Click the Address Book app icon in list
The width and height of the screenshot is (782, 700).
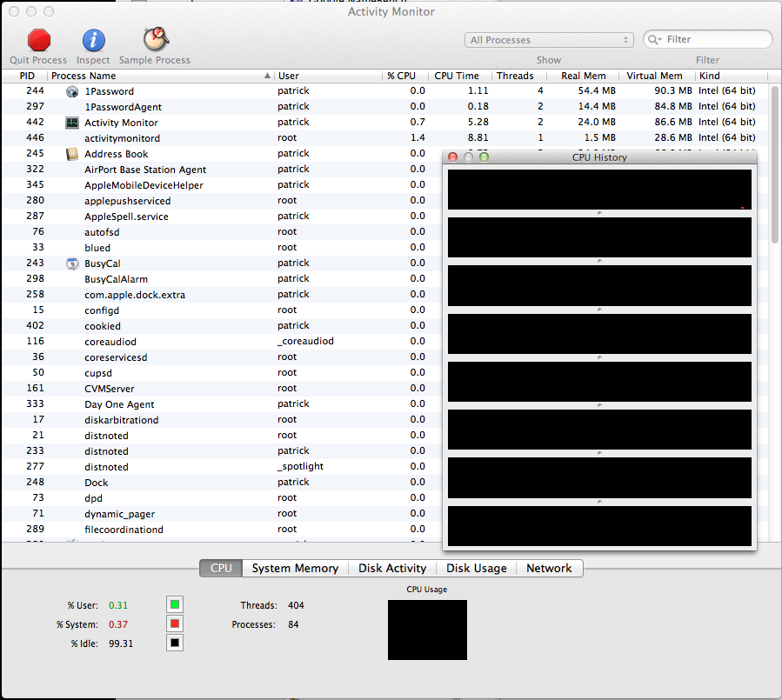[x=72, y=154]
